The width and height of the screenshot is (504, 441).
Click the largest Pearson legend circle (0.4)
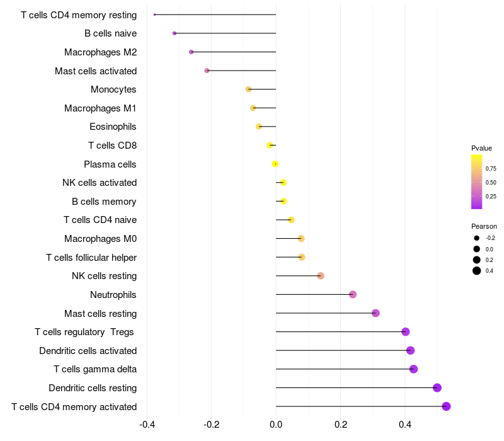point(477,271)
